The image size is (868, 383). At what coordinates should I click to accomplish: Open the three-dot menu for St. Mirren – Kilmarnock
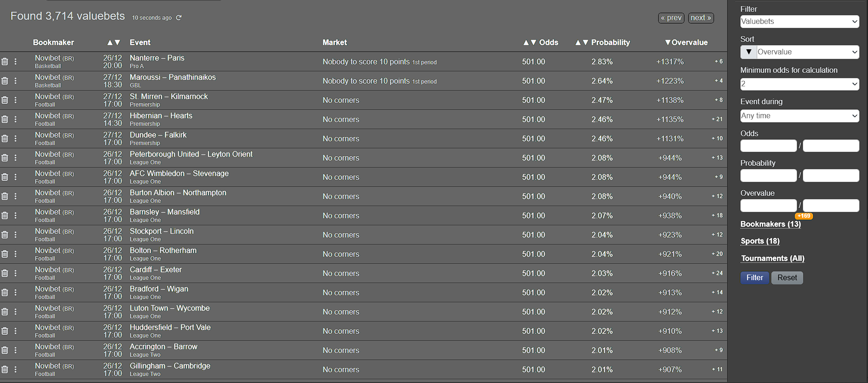[x=15, y=100]
